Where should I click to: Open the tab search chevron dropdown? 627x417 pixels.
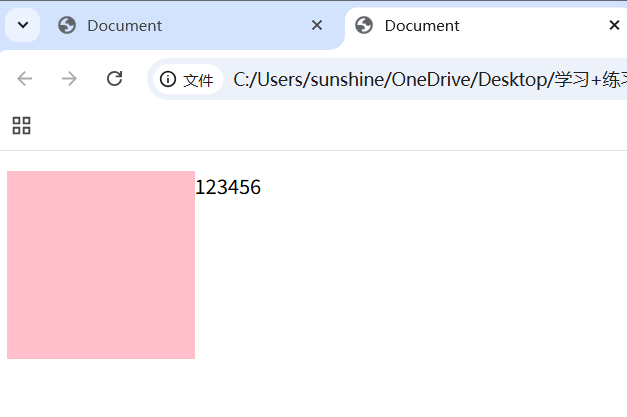[x=22, y=25]
